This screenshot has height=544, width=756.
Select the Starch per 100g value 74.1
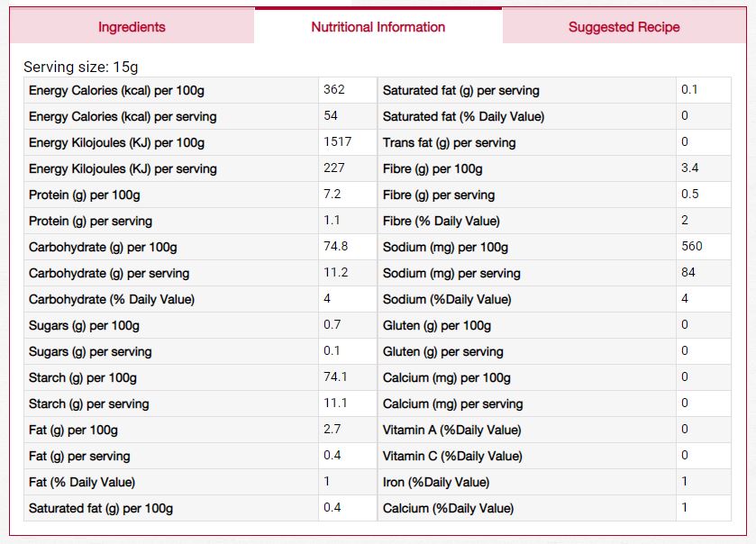click(335, 376)
